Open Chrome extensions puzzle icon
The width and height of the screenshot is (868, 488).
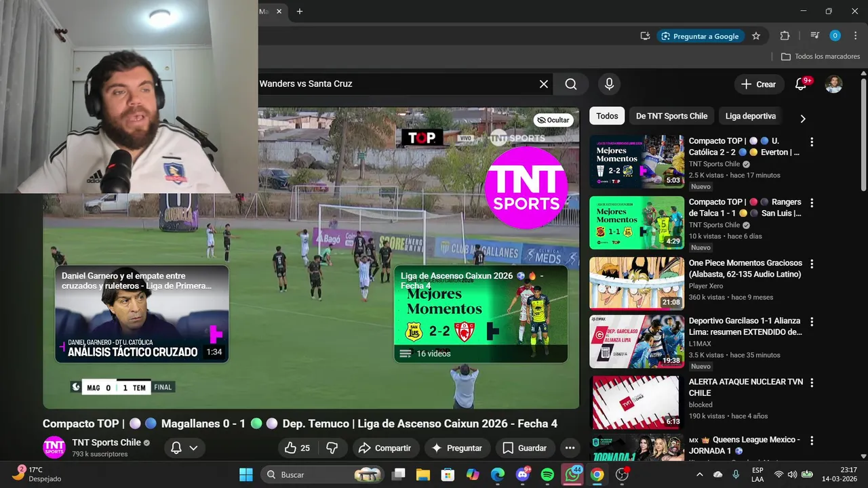pyautogui.click(x=785, y=36)
